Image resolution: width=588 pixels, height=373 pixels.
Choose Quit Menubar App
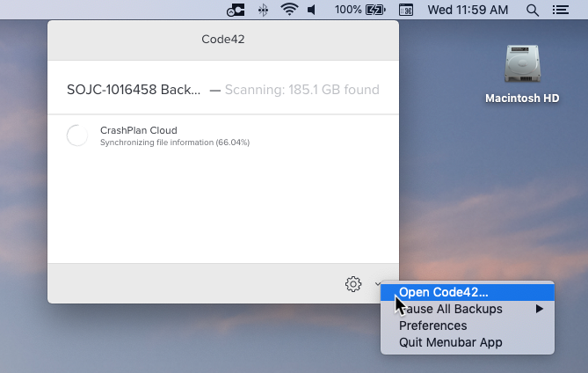click(x=468, y=342)
